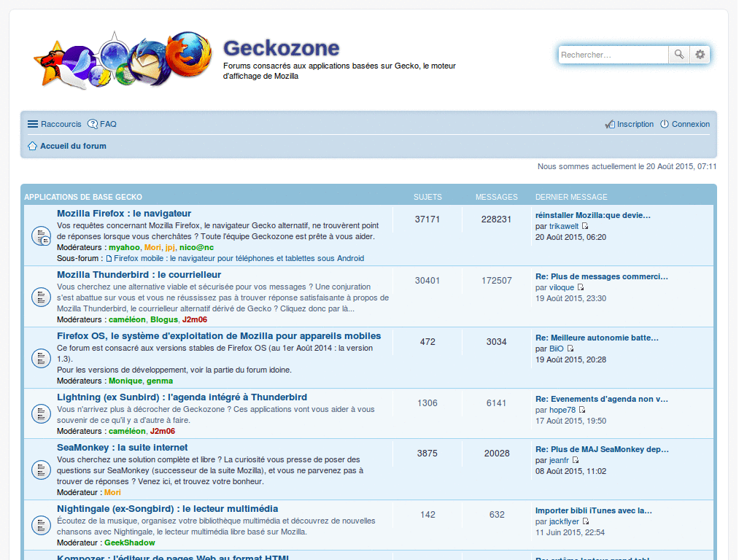Viewport: 747px width, 560px height.
Task: Open APPLICATIONS DE BASE GECKO category
Action: click(x=83, y=197)
